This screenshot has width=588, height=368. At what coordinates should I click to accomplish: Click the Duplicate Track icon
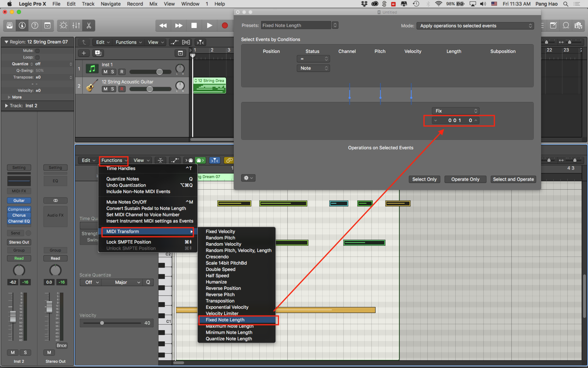pyautogui.click(x=98, y=53)
